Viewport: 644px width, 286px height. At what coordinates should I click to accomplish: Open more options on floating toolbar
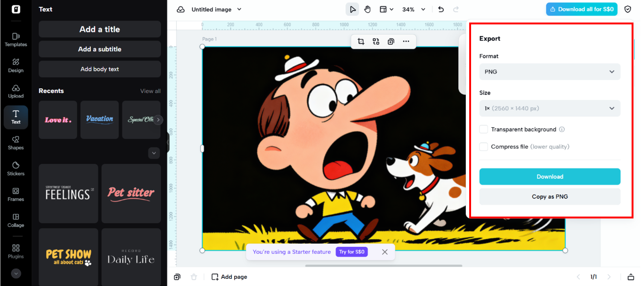point(406,41)
